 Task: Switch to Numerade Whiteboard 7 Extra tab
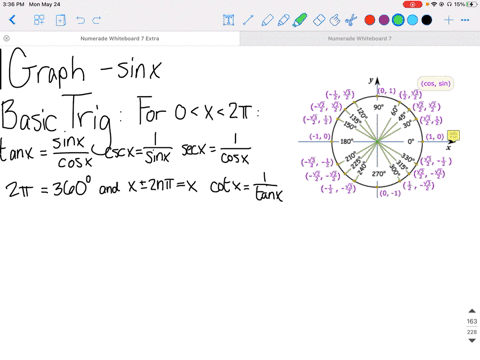click(x=120, y=38)
